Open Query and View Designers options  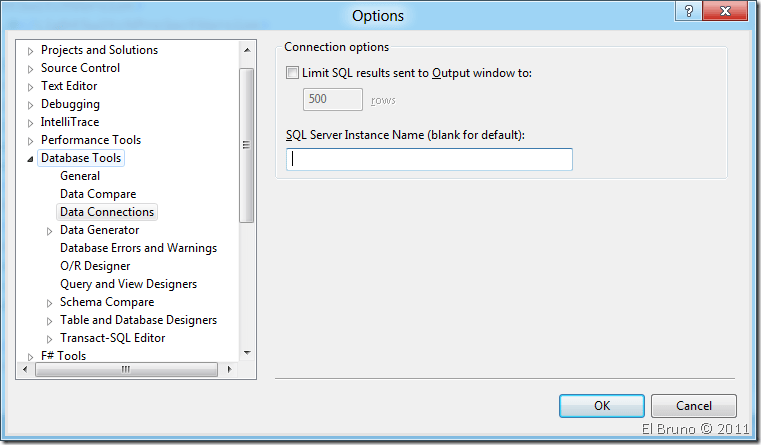[x=128, y=284]
